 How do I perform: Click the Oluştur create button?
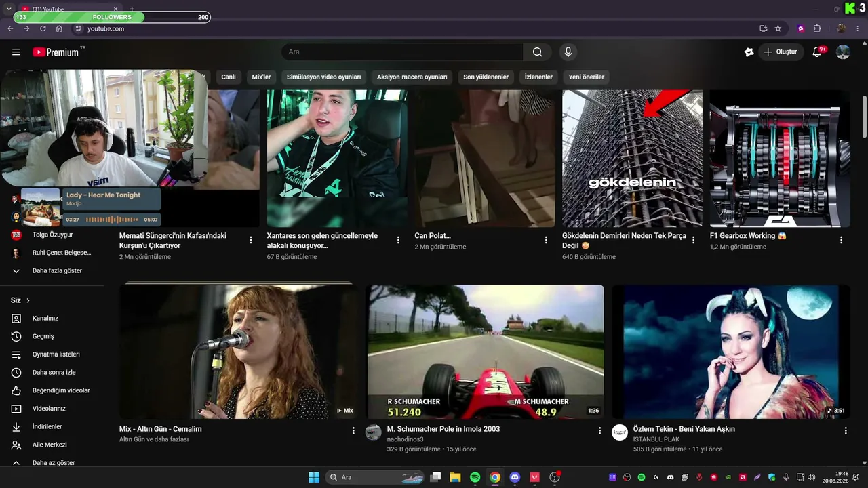pyautogui.click(x=781, y=52)
